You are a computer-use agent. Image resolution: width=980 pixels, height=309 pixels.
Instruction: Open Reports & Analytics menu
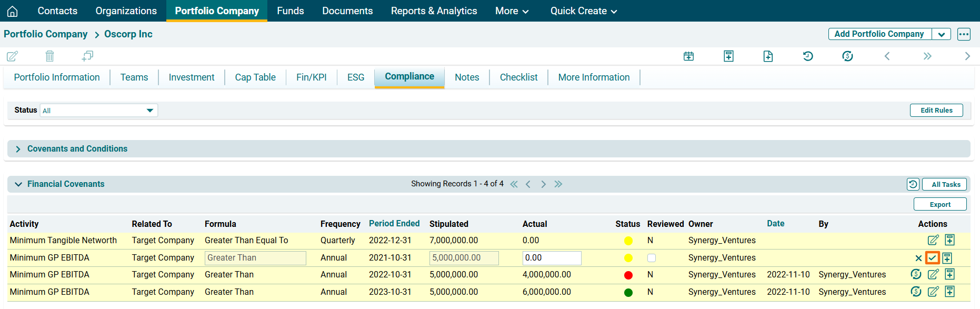click(x=434, y=11)
